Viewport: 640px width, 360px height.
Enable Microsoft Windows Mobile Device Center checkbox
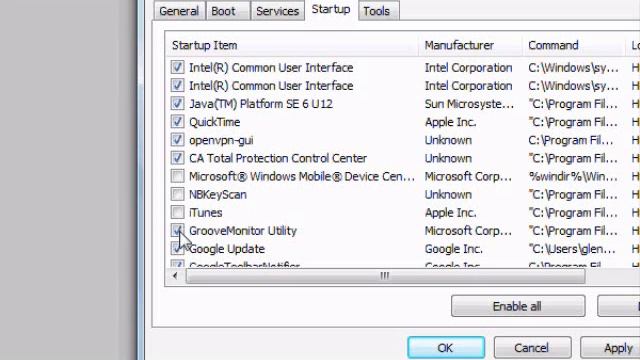pos(178,176)
